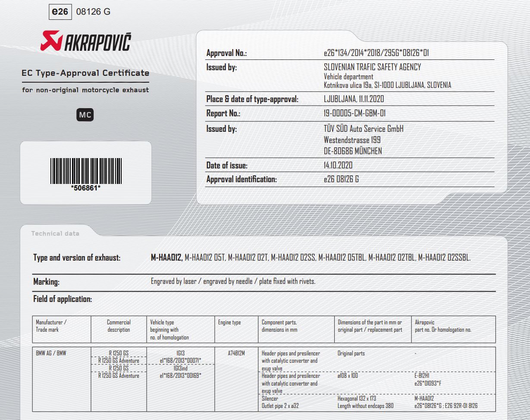Click 'Original parts' cell

coord(351,353)
